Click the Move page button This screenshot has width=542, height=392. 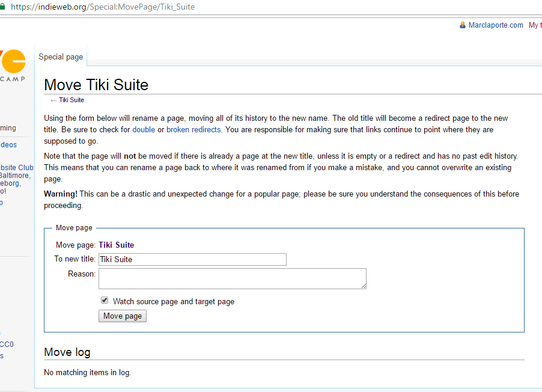click(123, 316)
